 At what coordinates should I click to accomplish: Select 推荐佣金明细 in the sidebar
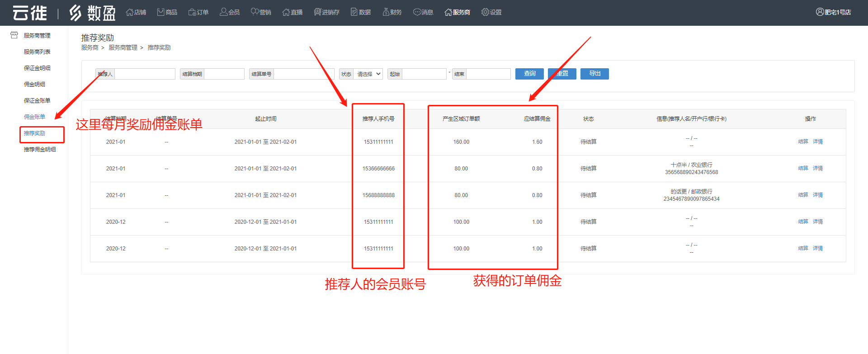tap(40, 150)
